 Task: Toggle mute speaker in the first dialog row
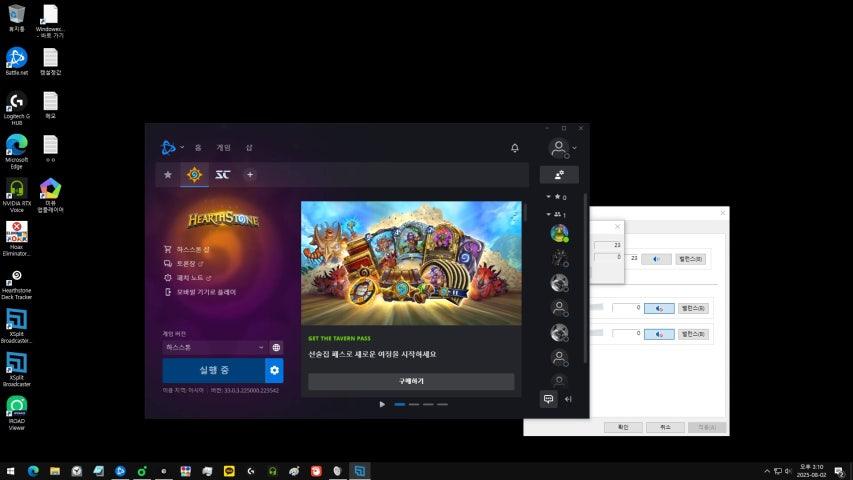[656, 259]
